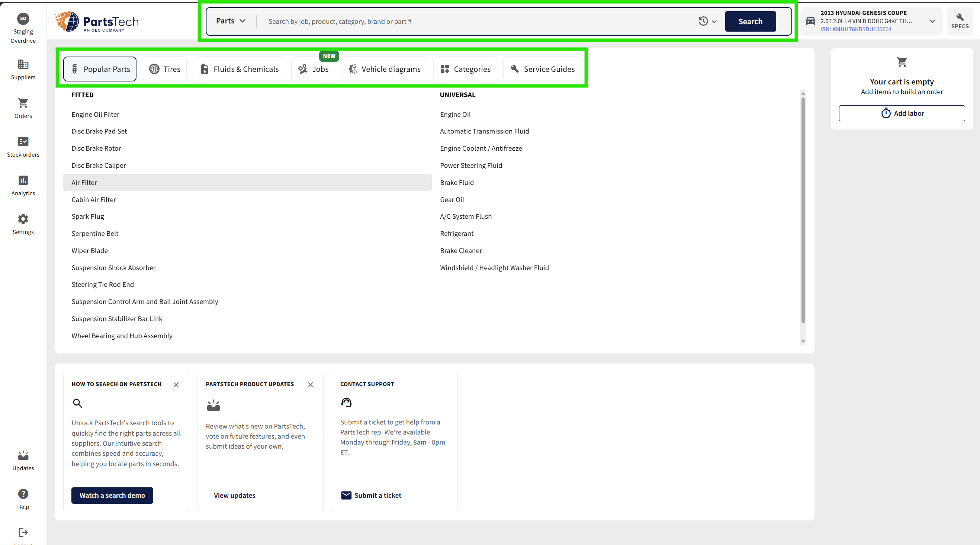
Task: Select Brake Cleaner
Action: tap(461, 250)
